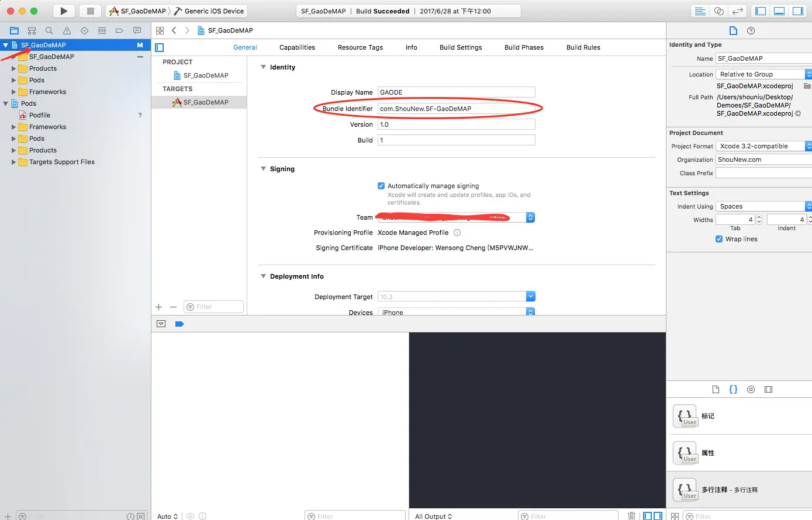Go back in editor history
Image resolution: width=812 pixels, height=520 pixels.
[174, 30]
